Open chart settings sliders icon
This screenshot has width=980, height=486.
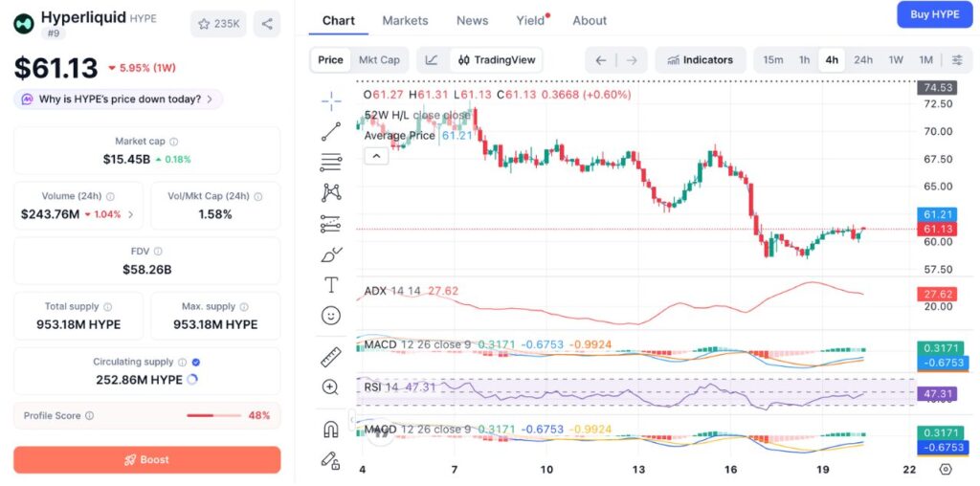(x=957, y=60)
